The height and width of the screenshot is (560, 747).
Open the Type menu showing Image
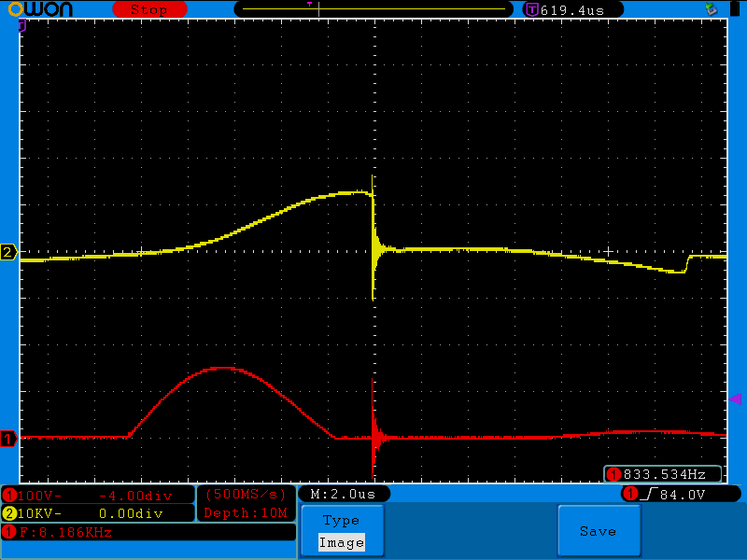[341, 531]
